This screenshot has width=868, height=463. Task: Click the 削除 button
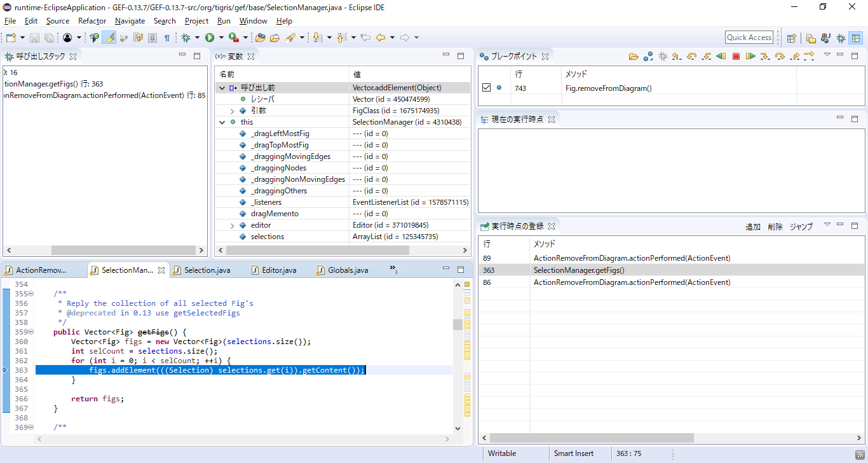pyautogui.click(x=775, y=226)
